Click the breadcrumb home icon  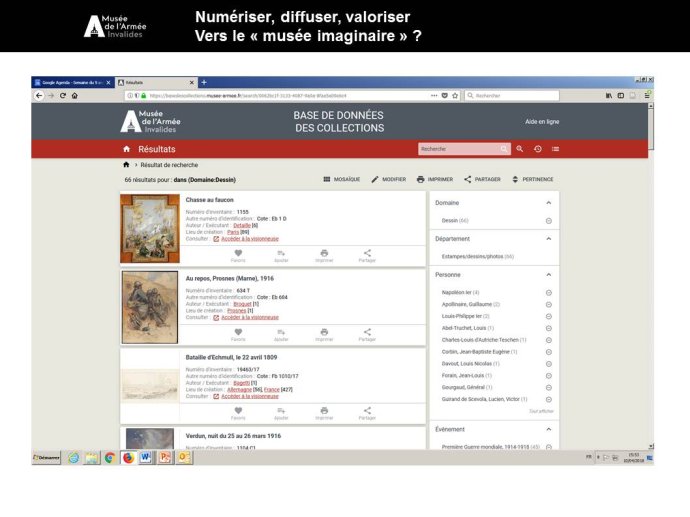[126, 165]
